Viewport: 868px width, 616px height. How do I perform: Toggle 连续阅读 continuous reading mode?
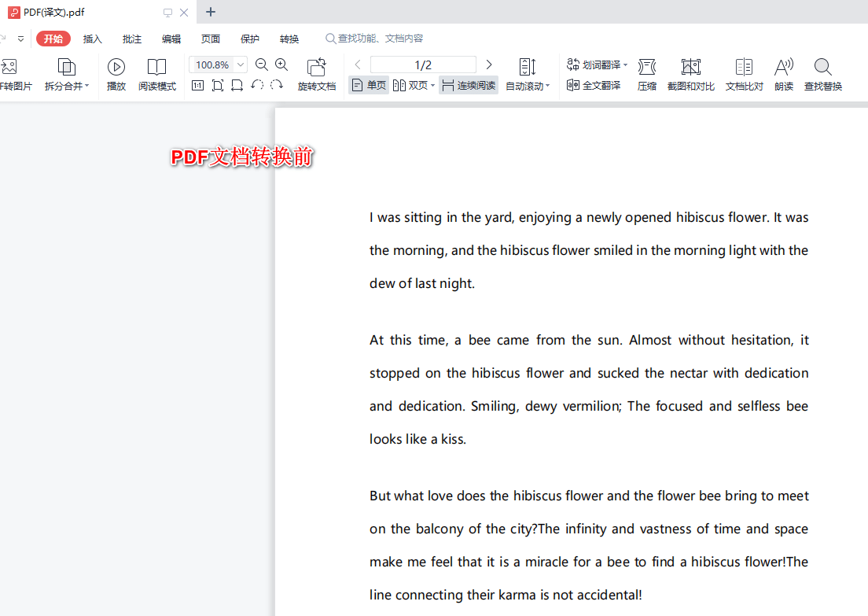469,85
